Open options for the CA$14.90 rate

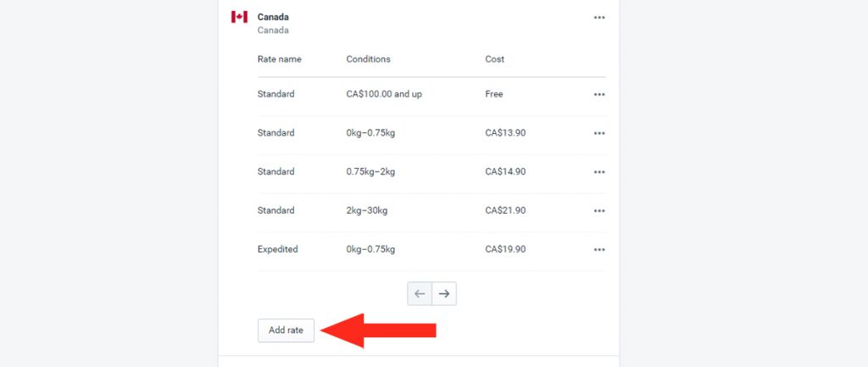tap(599, 172)
